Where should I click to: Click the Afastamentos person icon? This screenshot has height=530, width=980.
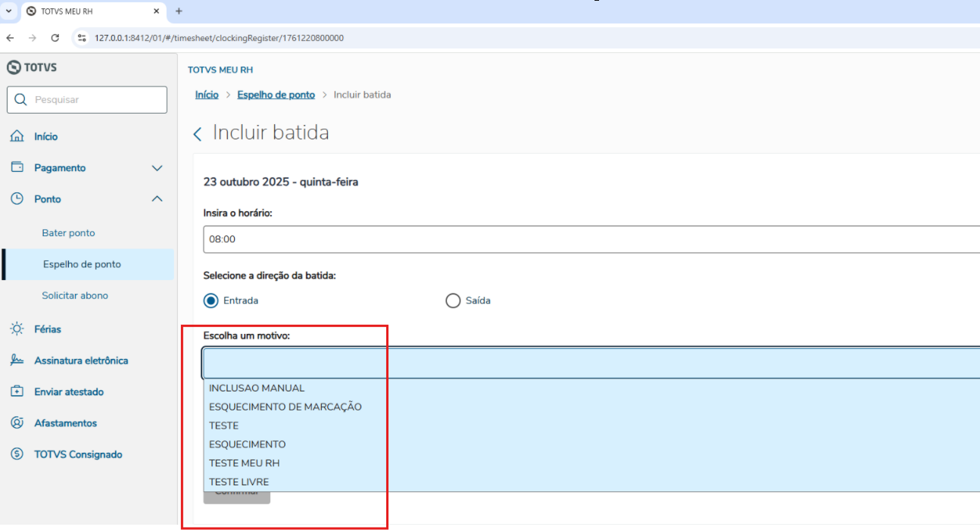click(17, 422)
